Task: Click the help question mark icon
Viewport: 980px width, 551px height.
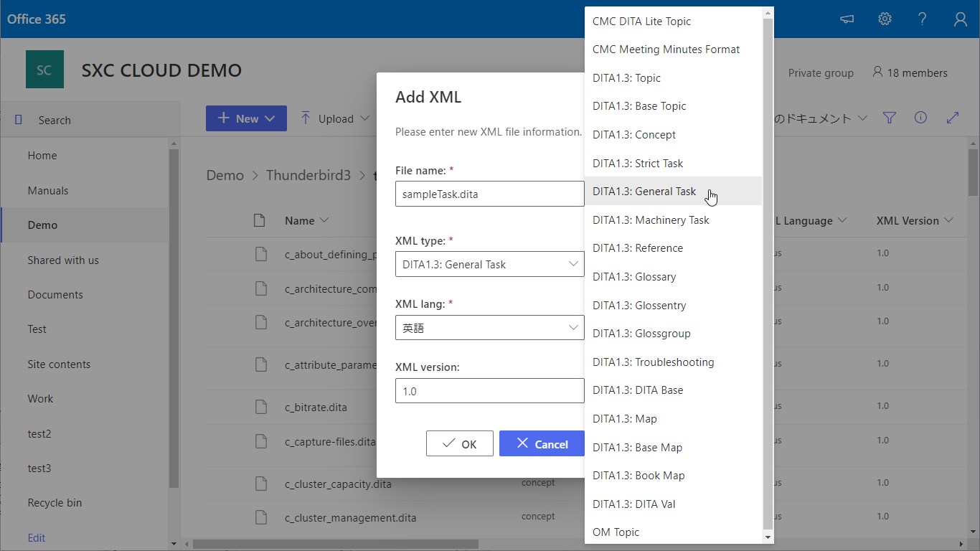Action: tap(923, 19)
